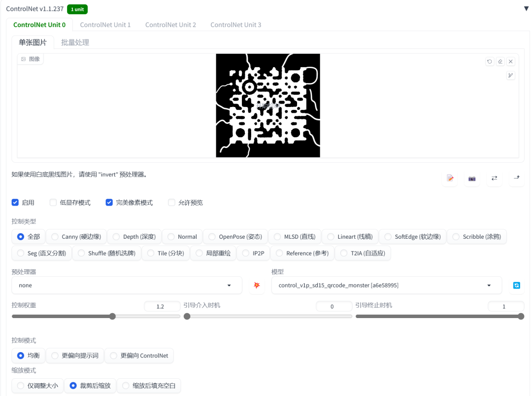Click the send dimensions arrow icon
532x396 pixels.
(517, 178)
